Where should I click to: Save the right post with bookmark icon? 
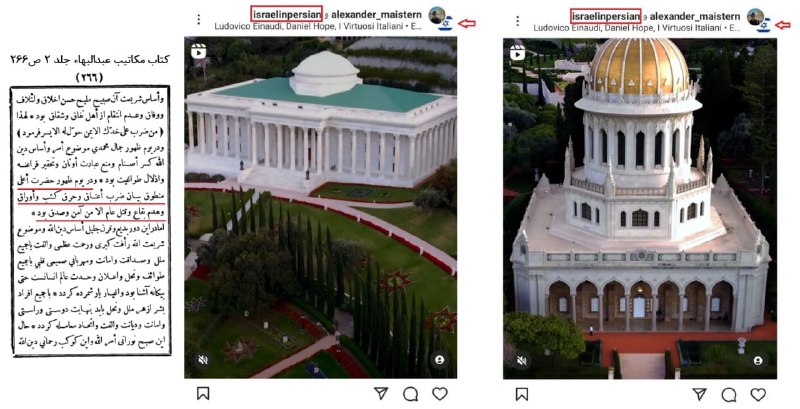point(521,394)
